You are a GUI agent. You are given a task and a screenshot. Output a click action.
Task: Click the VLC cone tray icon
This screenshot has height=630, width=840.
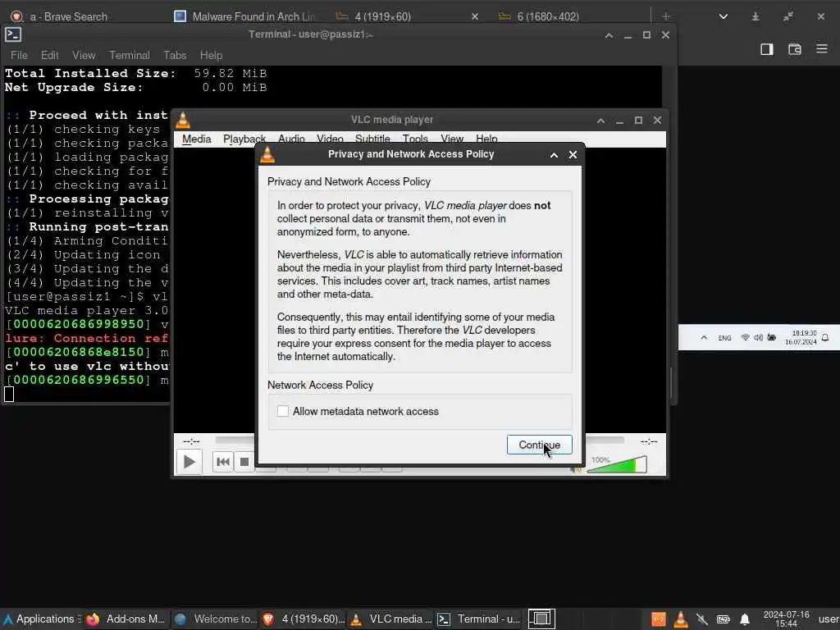[x=680, y=619]
